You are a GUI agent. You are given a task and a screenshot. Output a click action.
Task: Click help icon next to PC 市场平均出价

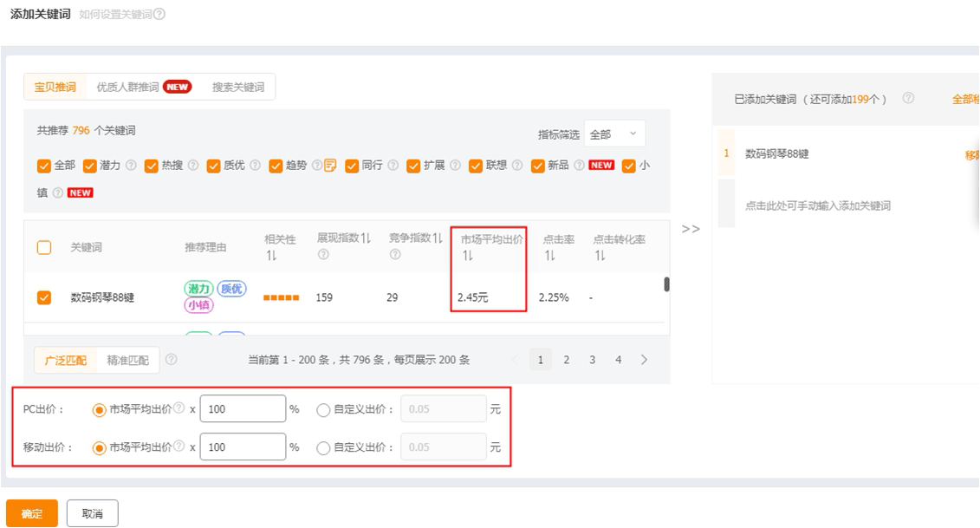tap(178, 408)
